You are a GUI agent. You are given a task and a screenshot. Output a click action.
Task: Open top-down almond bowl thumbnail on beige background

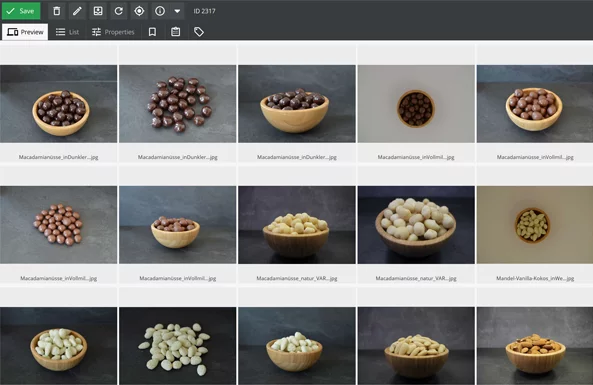point(535,225)
